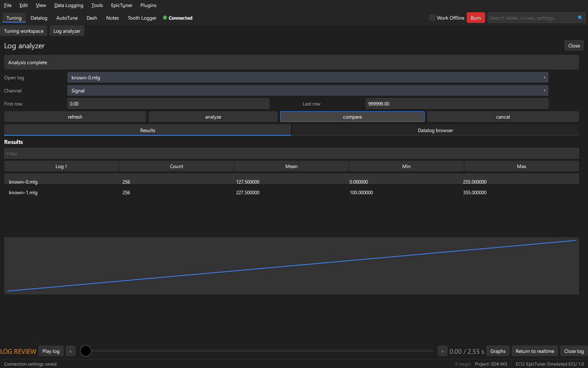This screenshot has height=368, width=588.
Task: Click the refresh button
Action: point(75,117)
